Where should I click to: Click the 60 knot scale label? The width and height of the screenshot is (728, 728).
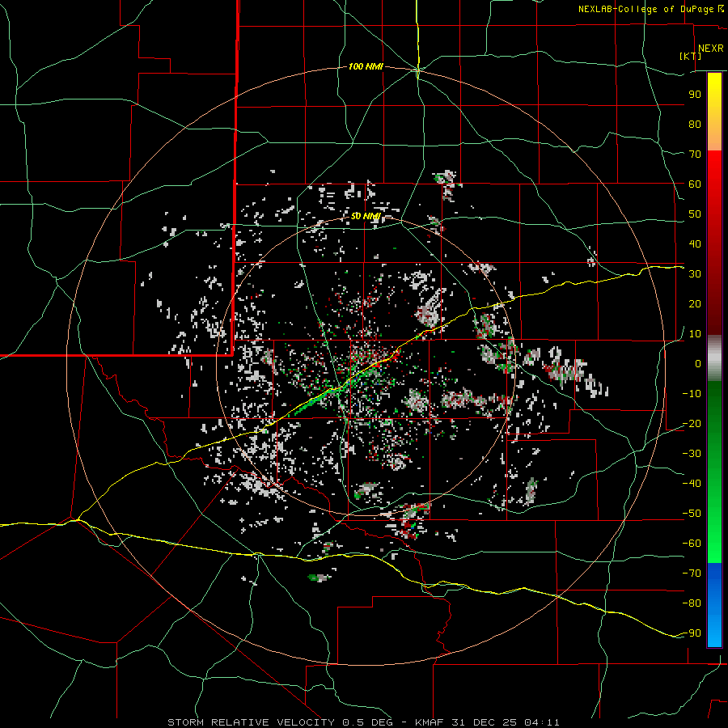pyautogui.click(x=695, y=184)
